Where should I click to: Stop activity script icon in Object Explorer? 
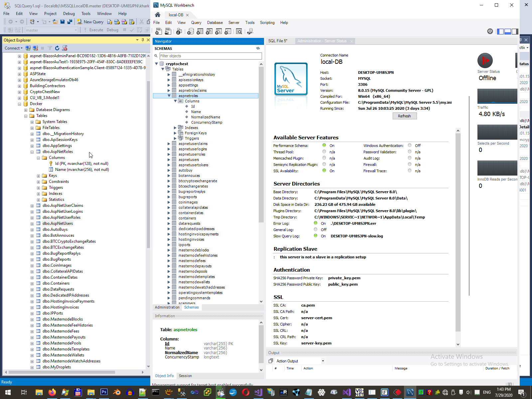tap(65, 48)
